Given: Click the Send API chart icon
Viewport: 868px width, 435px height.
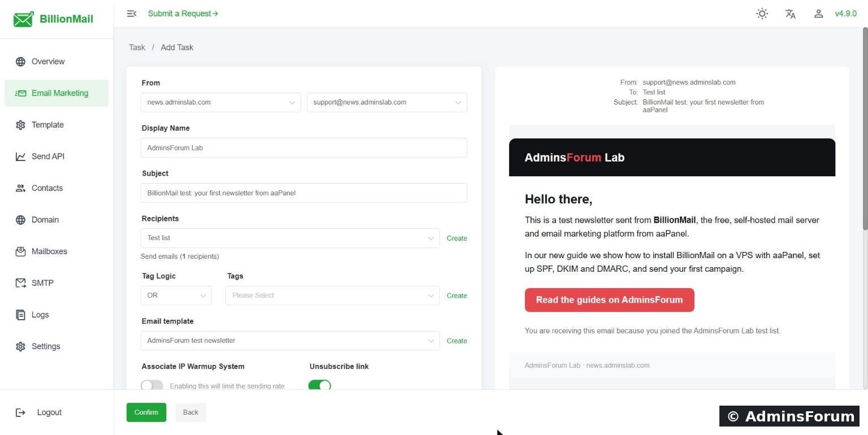Looking at the screenshot, I should pyautogui.click(x=21, y=156).
